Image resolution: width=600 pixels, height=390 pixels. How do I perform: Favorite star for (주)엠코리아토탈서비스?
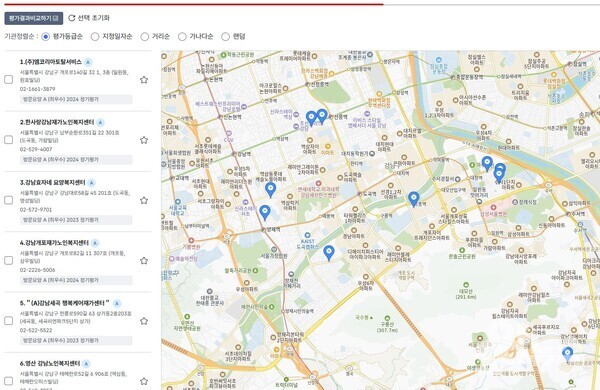tap(144, 80)
